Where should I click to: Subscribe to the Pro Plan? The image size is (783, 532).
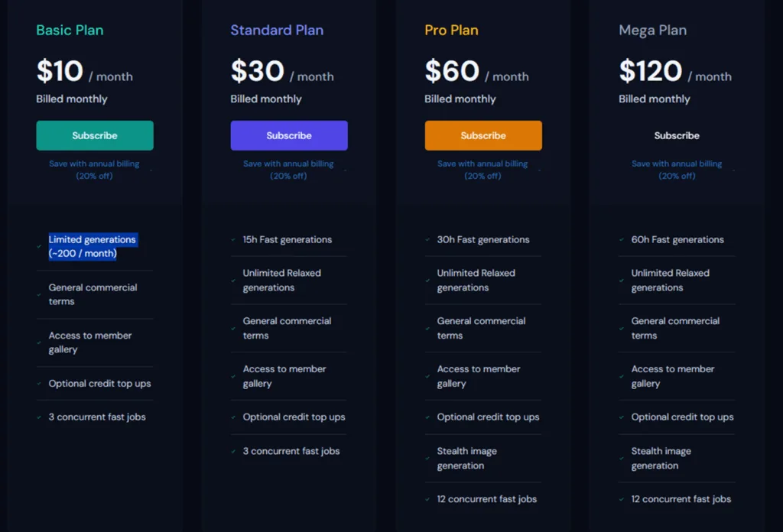(x=483, y=135)
